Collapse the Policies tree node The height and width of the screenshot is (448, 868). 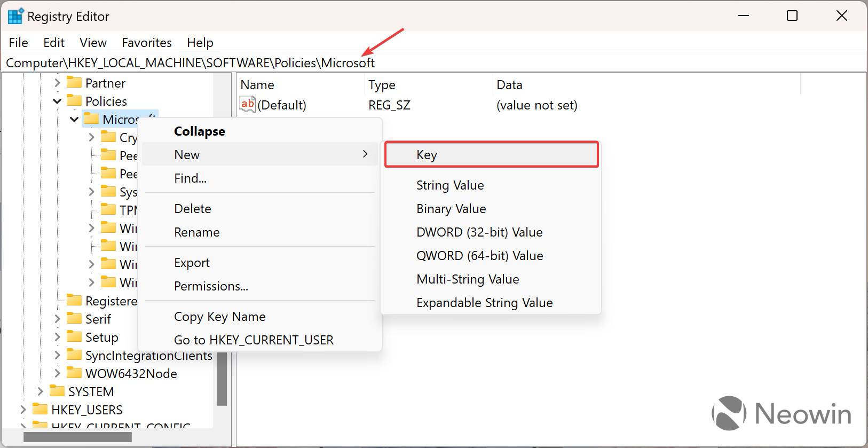(57, 101)
